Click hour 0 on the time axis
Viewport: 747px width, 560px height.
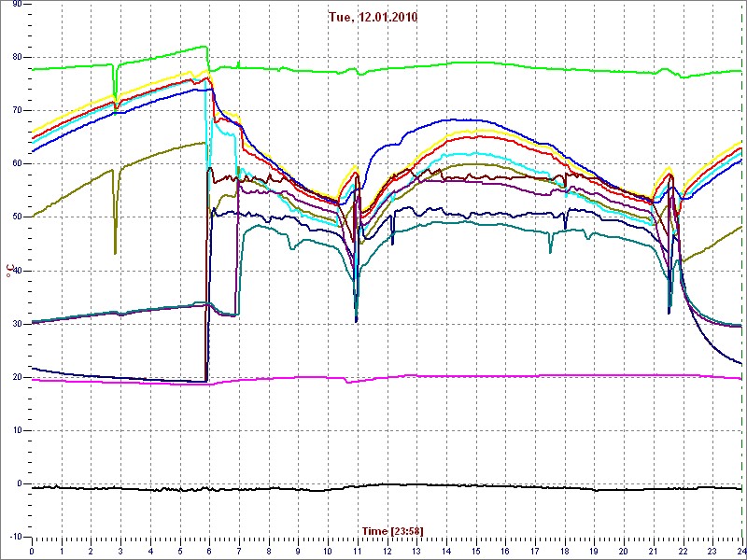pyautogui.click(x=32, y=551)
